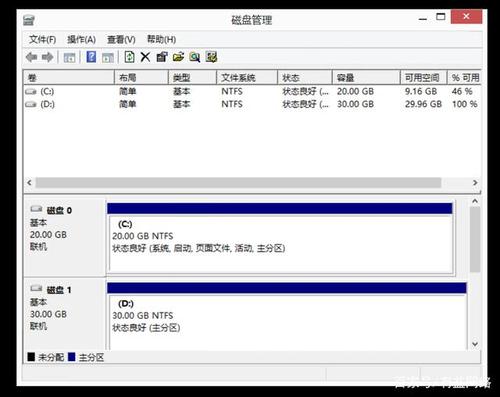Click the magnifier search toolbar icon
This screenshot has height=397, width=500.
(x=195, y=57)
